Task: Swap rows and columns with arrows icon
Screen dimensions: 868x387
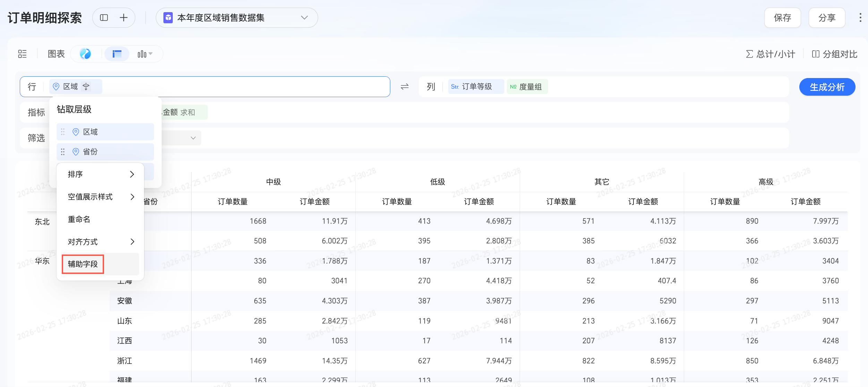Action: 405,87
